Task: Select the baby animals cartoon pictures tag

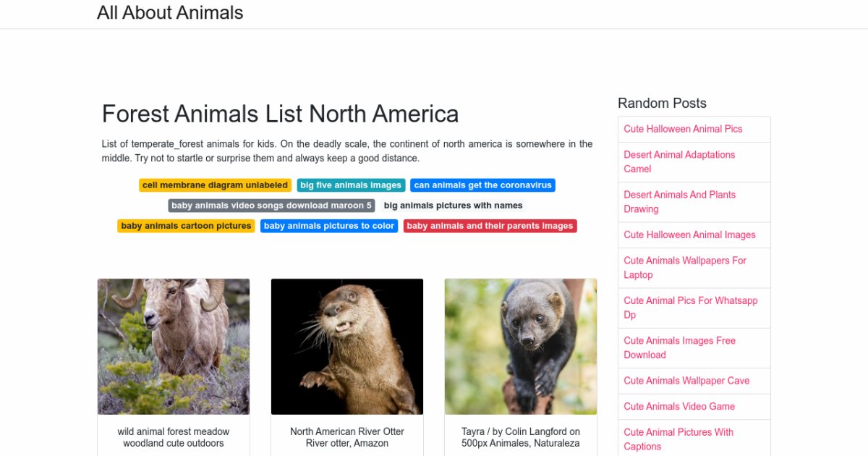Action: pos(186,226)
